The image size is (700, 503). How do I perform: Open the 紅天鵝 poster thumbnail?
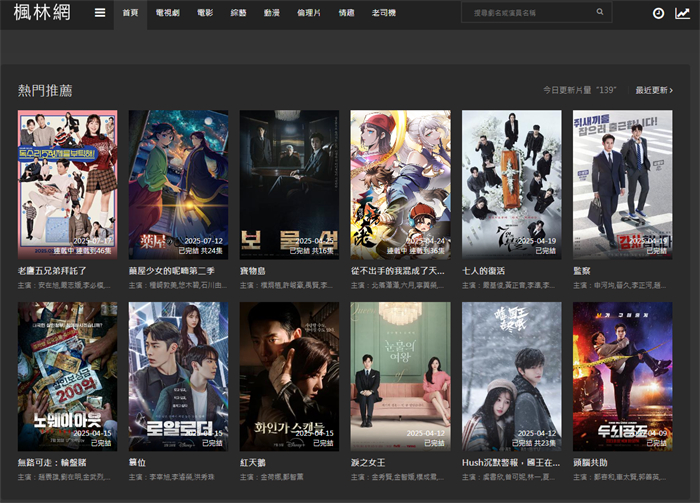289,377
